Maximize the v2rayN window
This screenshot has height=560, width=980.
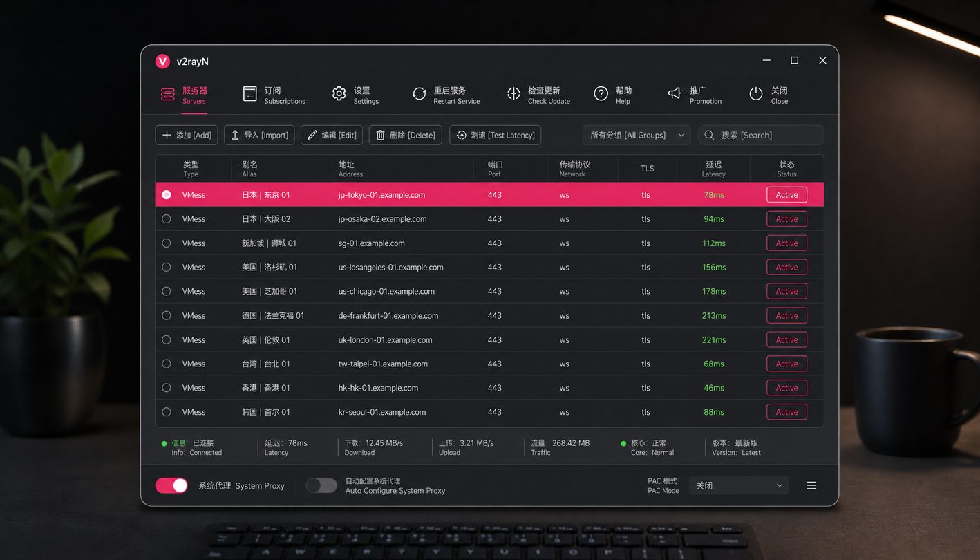pos(794,61)
